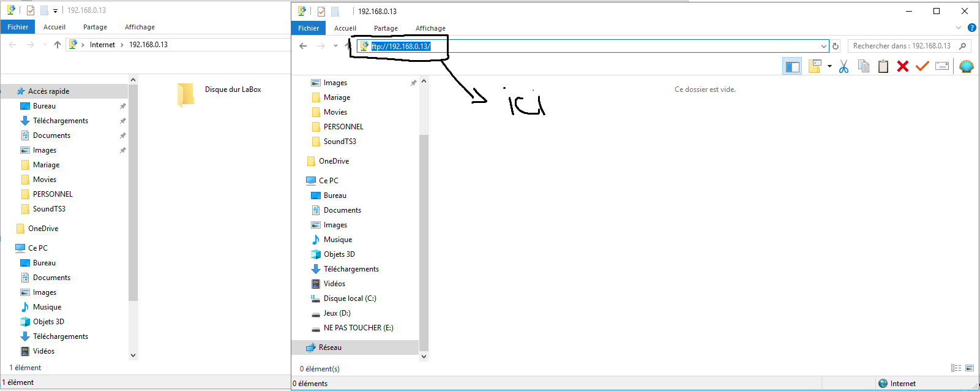The image size is (980, 391).
Task: Open the Fichier menu in left window
Action: (x=18, y=27)
